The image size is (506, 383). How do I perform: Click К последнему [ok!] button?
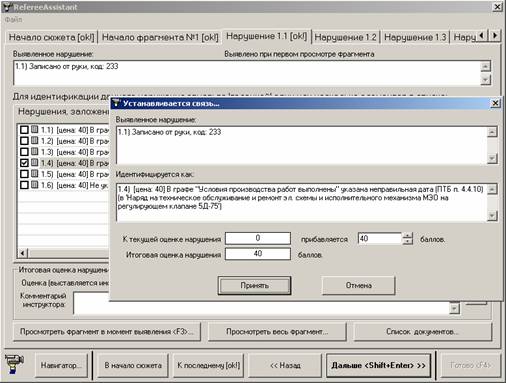[x=209, y=365]
